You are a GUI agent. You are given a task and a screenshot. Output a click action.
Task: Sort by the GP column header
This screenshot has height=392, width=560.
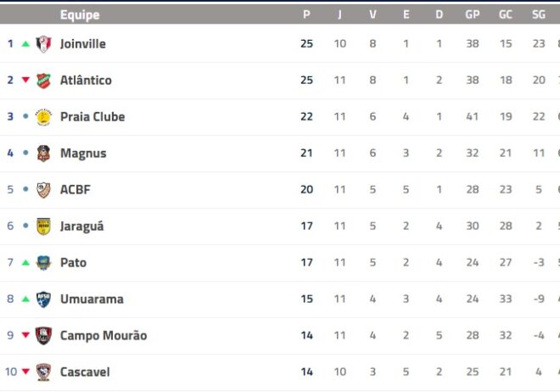(x=472, y=14)
